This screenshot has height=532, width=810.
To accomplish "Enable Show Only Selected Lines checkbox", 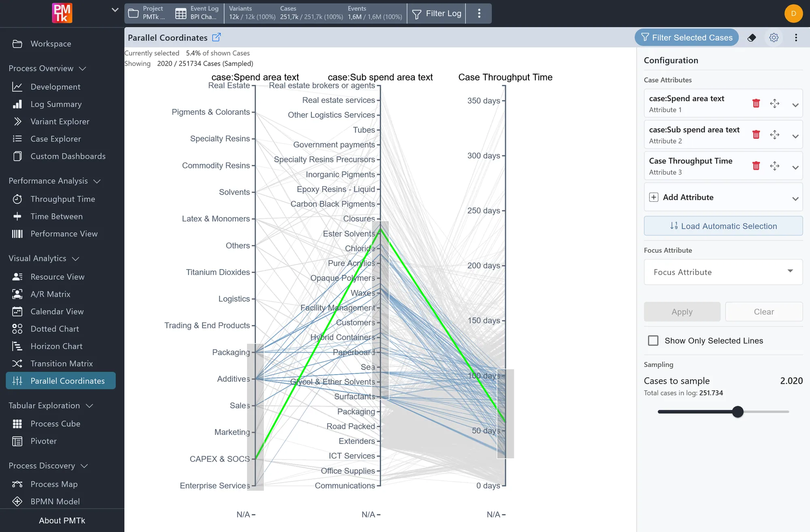I will pos(653,340).
